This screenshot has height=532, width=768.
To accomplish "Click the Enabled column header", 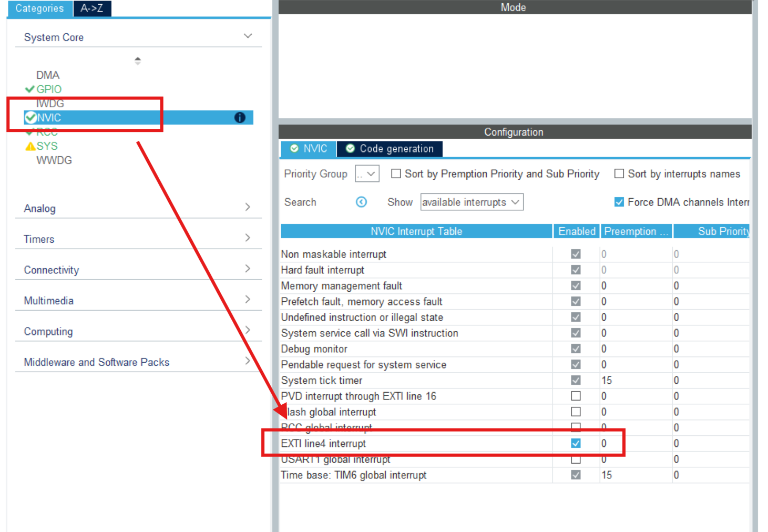I will tap(577, 231).
